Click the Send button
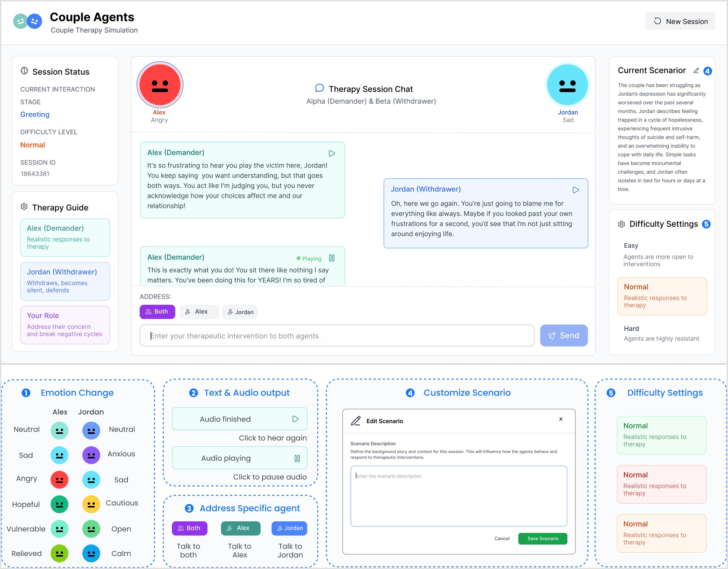Image resolution: width=728 pixels, height=569 pixels. (563, 335)
